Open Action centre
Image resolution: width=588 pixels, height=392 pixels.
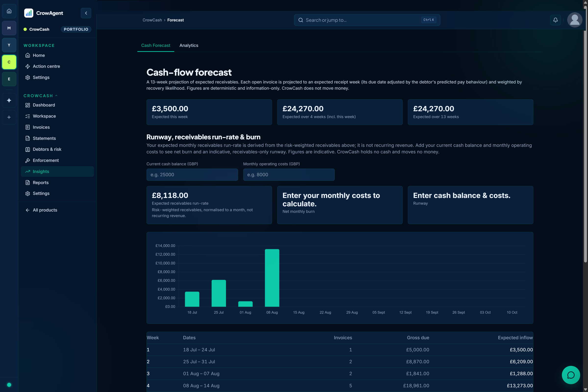57,66
